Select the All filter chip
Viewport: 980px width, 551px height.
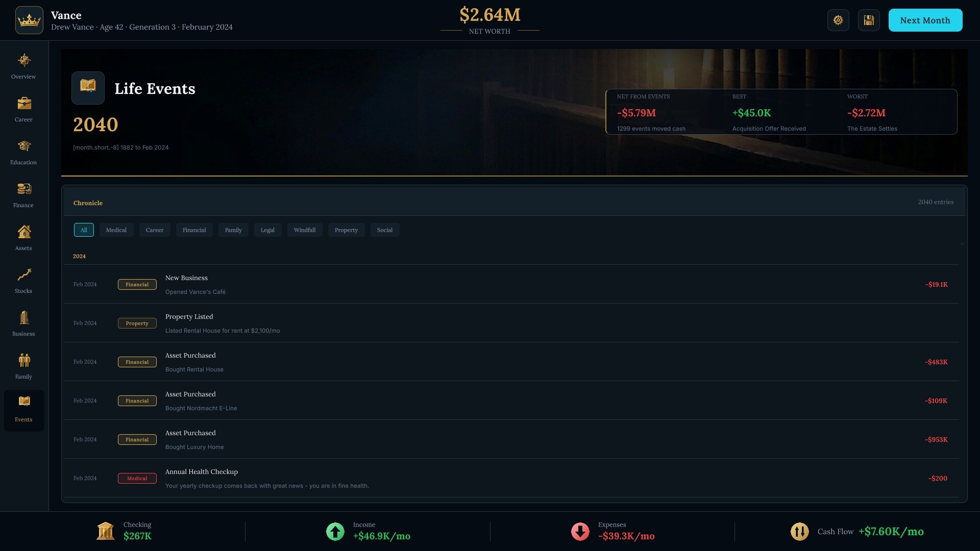tap(84, 230)
